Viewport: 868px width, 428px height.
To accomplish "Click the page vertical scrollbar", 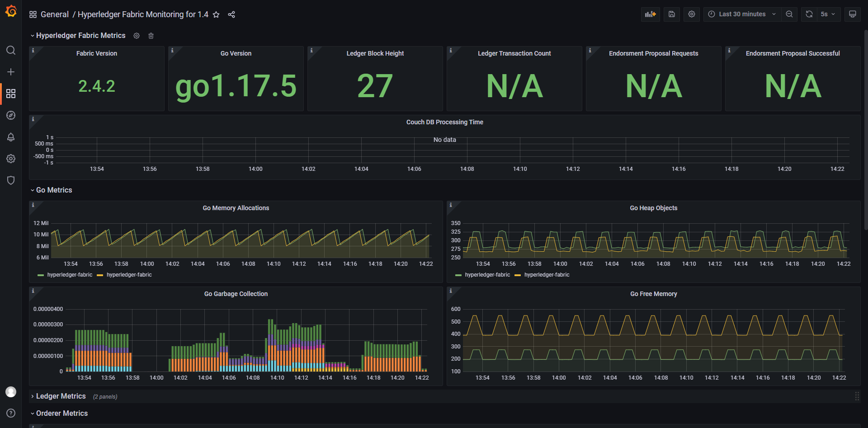I will [x=866, y=129].
